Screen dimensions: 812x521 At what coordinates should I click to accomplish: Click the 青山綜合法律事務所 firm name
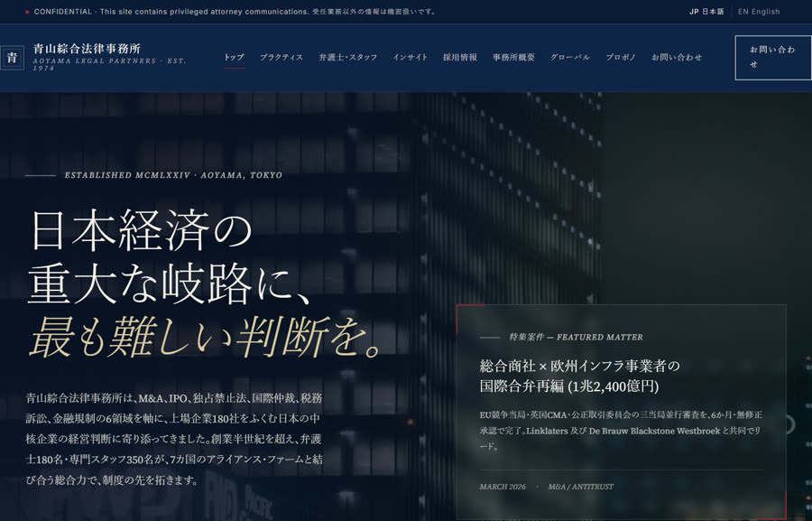tap(87, 49)
